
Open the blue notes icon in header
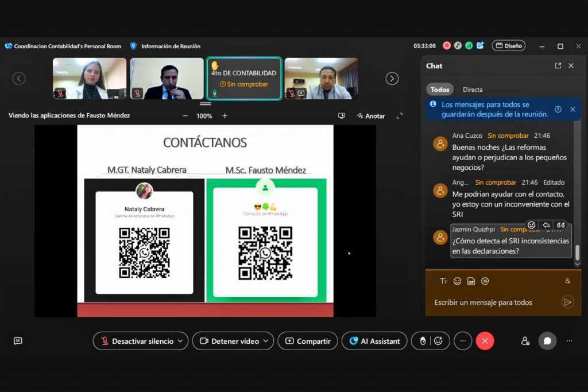click(480, 45)
